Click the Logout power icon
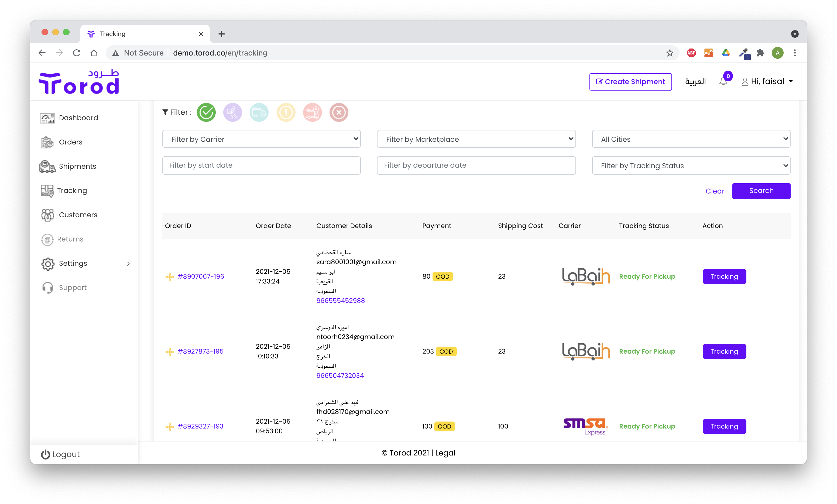 pyautogui.click(x=45, y=454)
